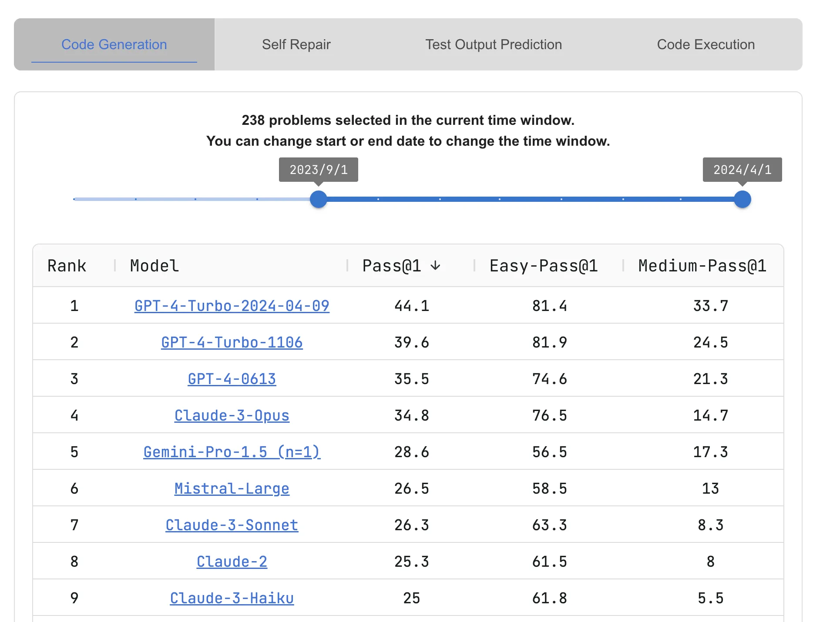The width and height of the screenshot is (840, 622).
Task: Click the Easy-Pass@1 value 81.4
Action: (550, 306)
